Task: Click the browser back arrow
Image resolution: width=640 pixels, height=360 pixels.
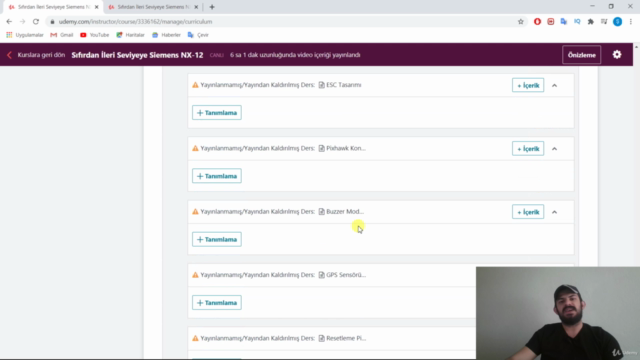Action: pos(9,22)
